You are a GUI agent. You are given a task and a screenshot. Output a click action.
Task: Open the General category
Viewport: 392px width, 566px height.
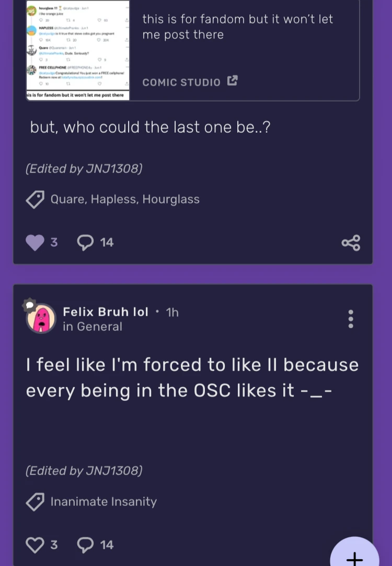coord(93,326)
